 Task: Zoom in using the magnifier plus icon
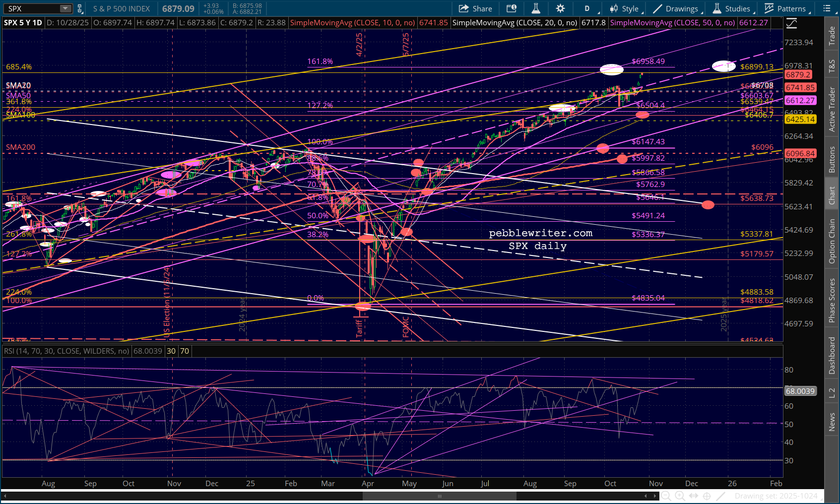[x=680, y=496]
